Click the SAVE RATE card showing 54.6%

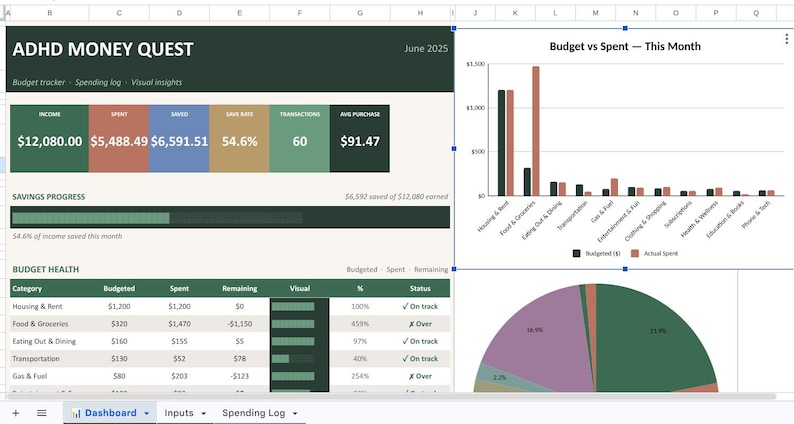pyautogui.click(x=240, y=138)
